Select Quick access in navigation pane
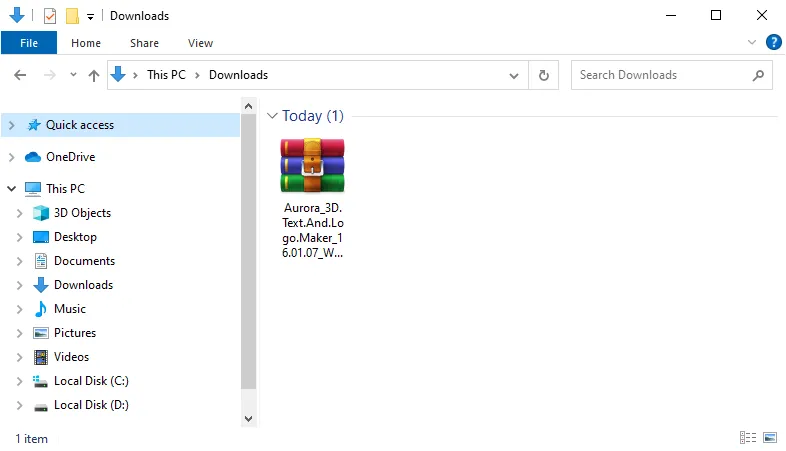 click(121, 125)
